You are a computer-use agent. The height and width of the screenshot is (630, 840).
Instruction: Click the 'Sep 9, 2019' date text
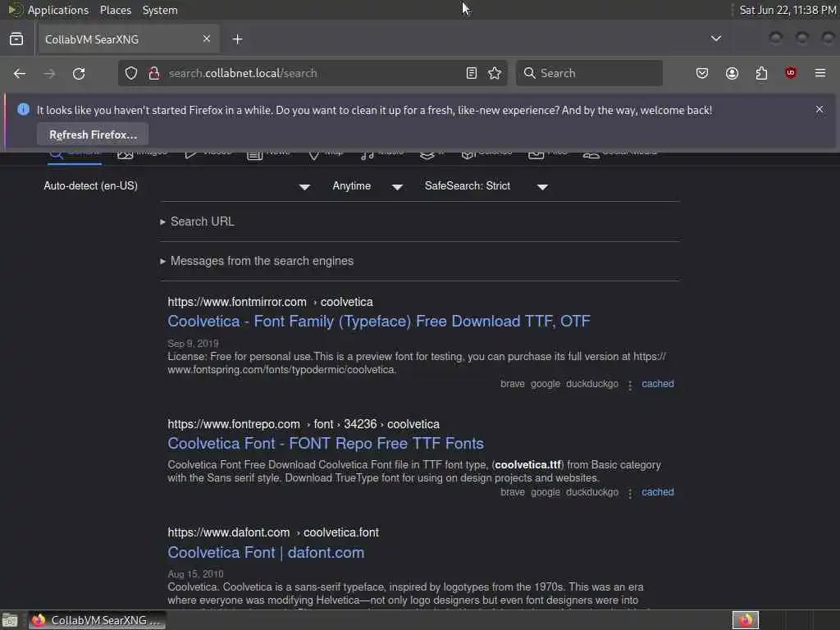tap(193, 344)
